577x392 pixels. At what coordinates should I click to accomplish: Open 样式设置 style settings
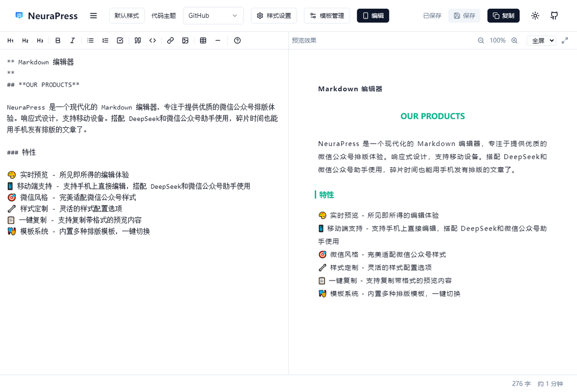(x=274, y=16)
